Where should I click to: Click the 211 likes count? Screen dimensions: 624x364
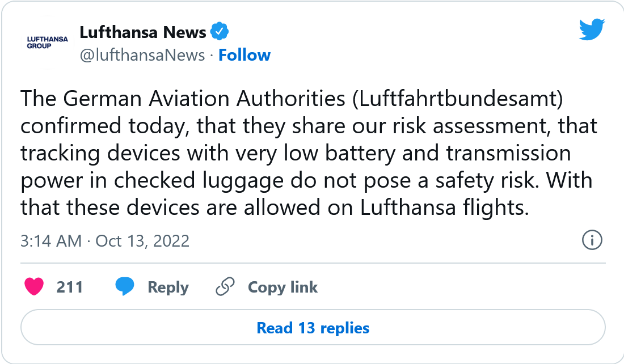point(70,287)
